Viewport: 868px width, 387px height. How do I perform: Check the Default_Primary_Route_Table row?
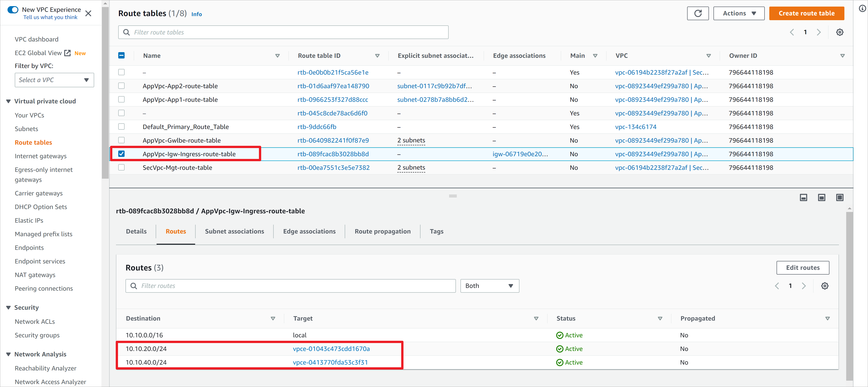[x=121, y=127]
